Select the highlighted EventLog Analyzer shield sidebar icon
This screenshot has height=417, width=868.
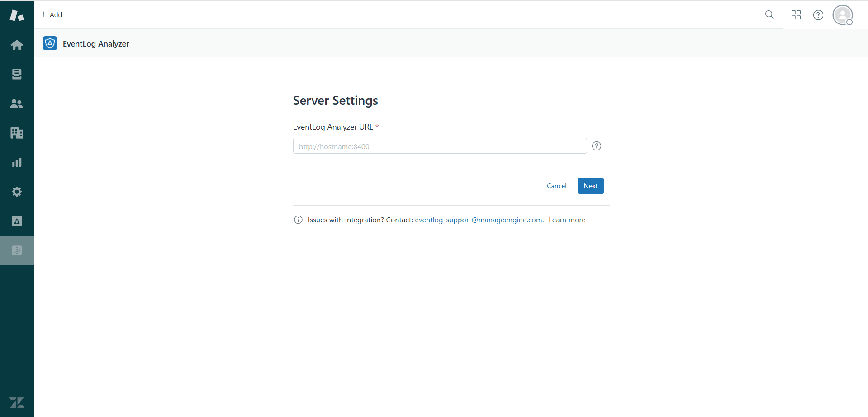point(17,250)
